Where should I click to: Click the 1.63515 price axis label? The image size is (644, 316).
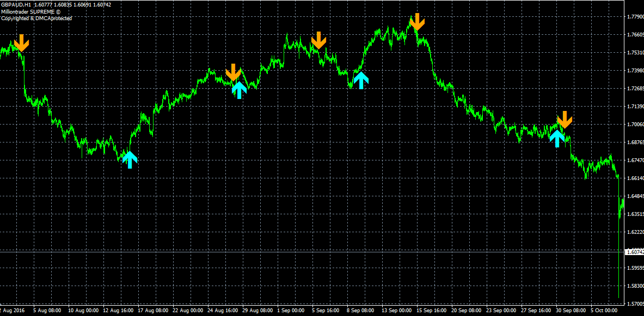635,214
